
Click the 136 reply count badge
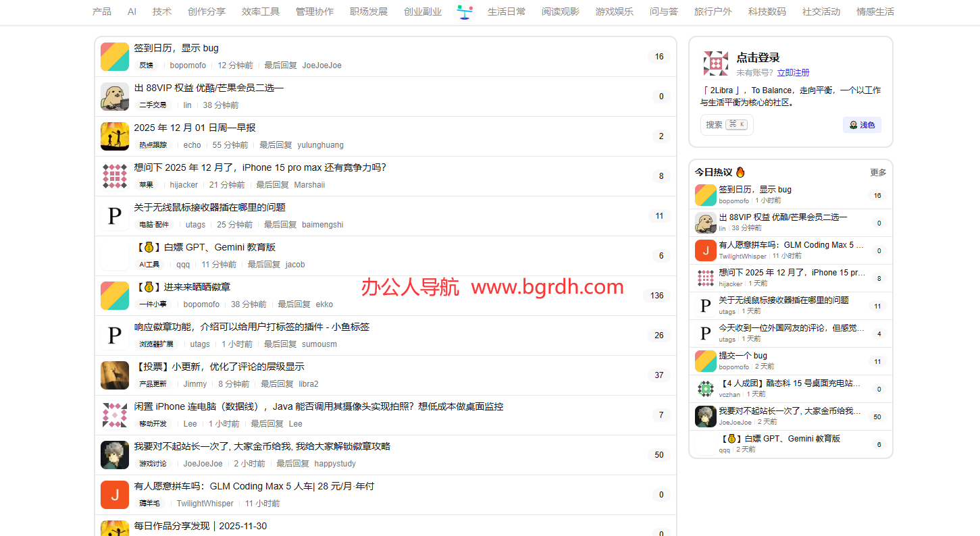click(657, 296)
